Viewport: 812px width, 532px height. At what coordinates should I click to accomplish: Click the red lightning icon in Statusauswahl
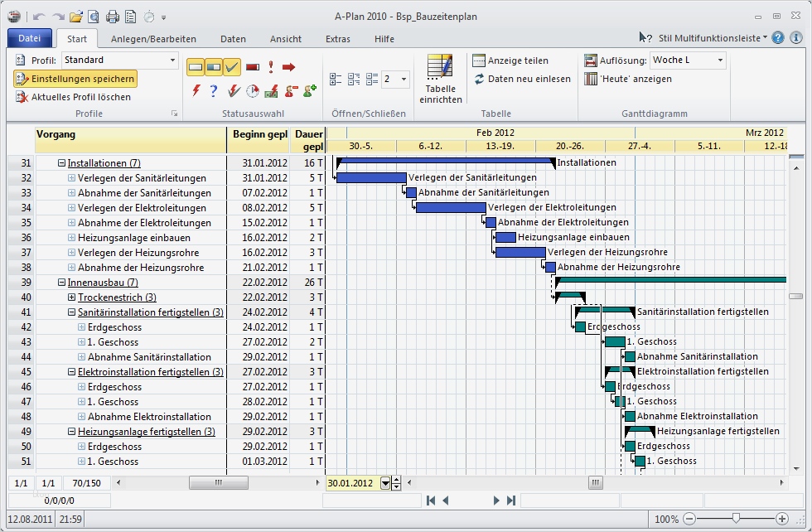(194, 91)
